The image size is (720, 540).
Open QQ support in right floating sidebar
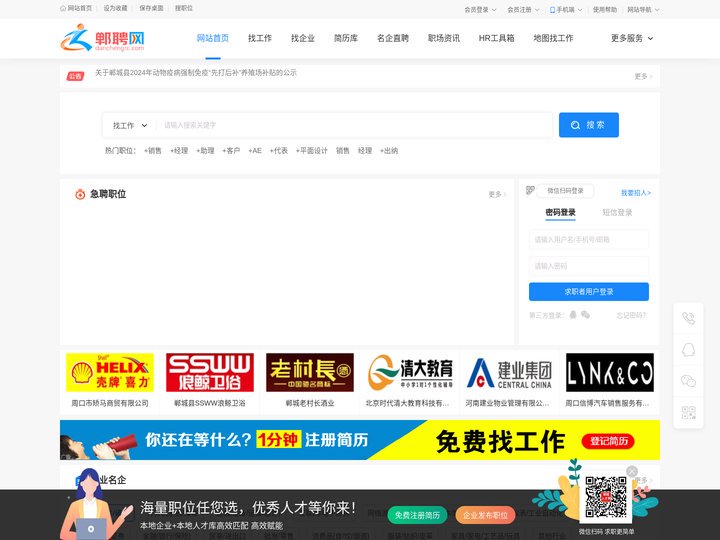688,350
